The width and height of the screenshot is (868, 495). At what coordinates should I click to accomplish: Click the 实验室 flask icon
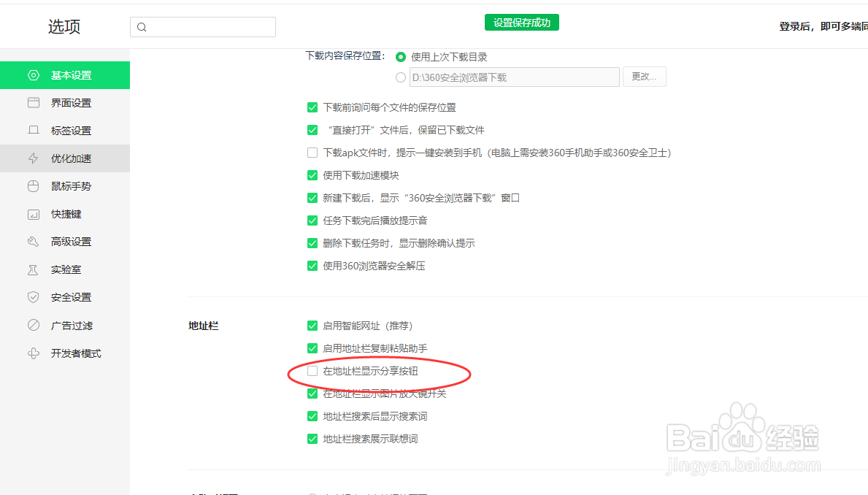coord(33,269)
